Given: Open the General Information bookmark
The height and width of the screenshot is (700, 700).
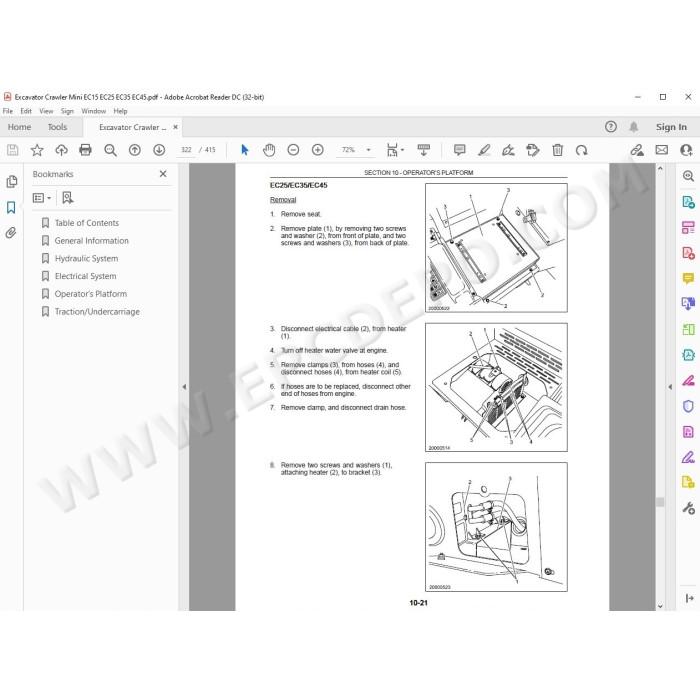Looking at the screenshot, I should [91, 241].
